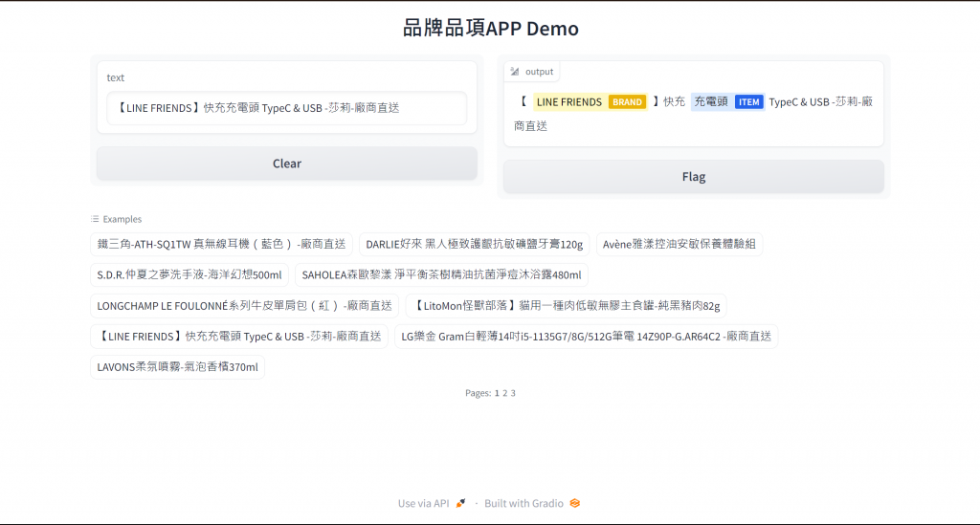The height and width of the screenshot is (525, 980).
Task: Click the rocket icon beside Use via API
Action: [x=460, y=503]
